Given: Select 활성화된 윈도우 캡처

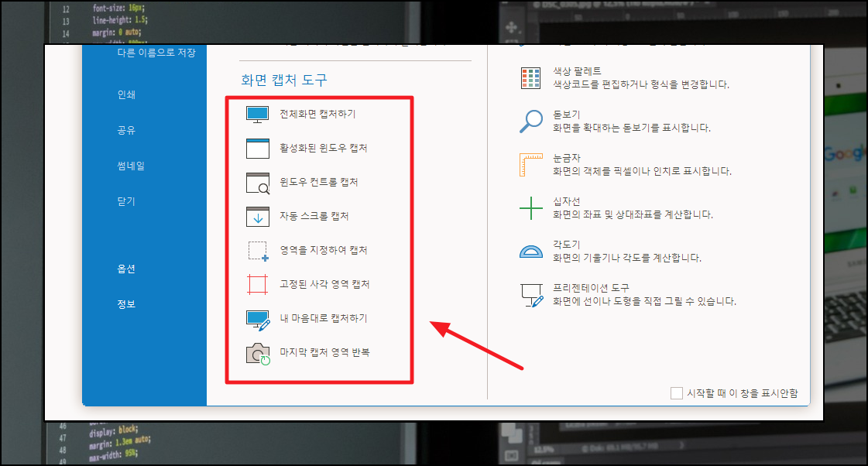Looking at the screenshot, I should pyautogui.click(x=324, y=148).
